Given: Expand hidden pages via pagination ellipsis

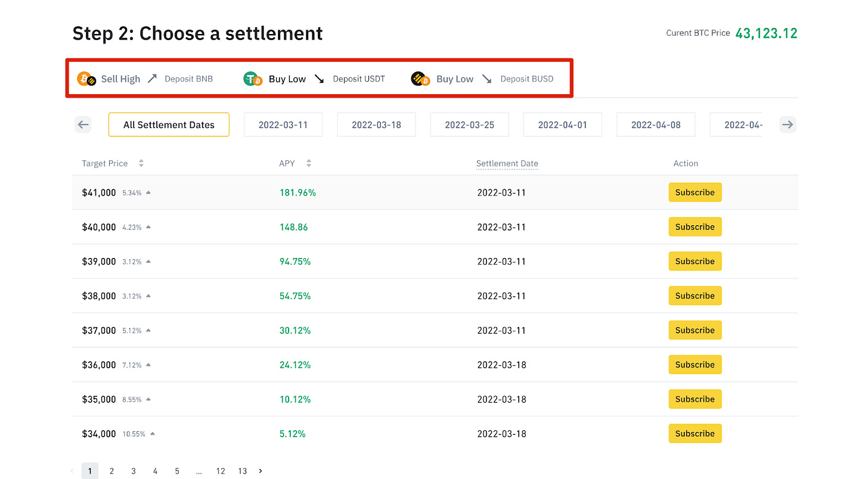Looking at the screenshot, I should click(x=199, y=471).
